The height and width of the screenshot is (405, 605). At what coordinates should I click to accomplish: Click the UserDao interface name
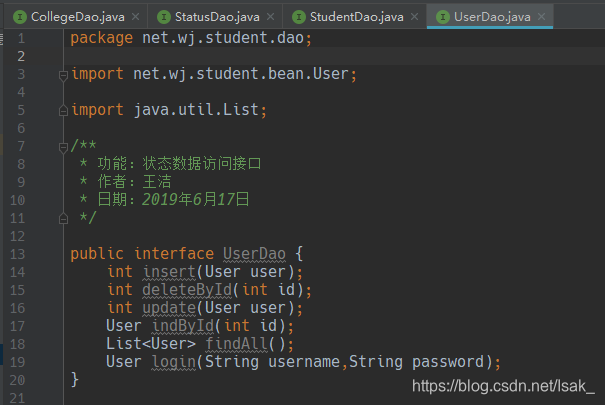pos(254,254)
